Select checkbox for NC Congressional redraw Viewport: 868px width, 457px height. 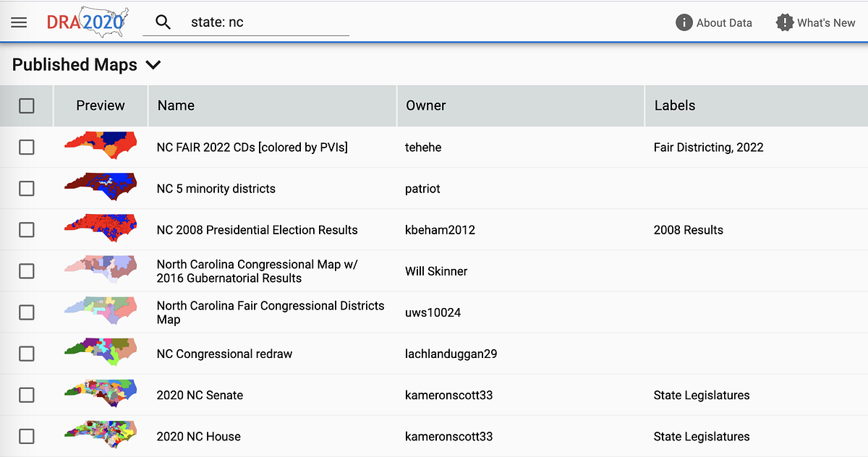(x=27, y=354)
